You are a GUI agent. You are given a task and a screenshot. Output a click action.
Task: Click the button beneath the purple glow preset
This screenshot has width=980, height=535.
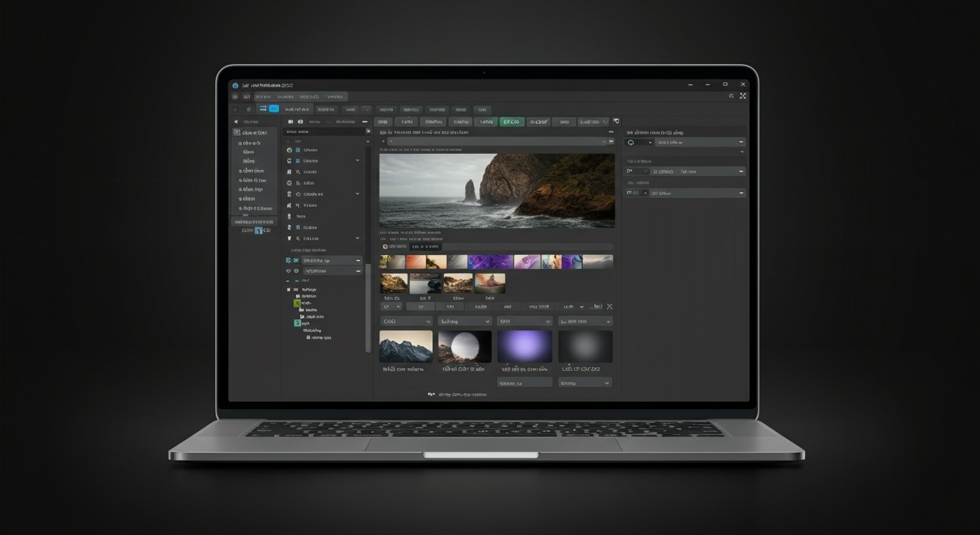[524, 381]
